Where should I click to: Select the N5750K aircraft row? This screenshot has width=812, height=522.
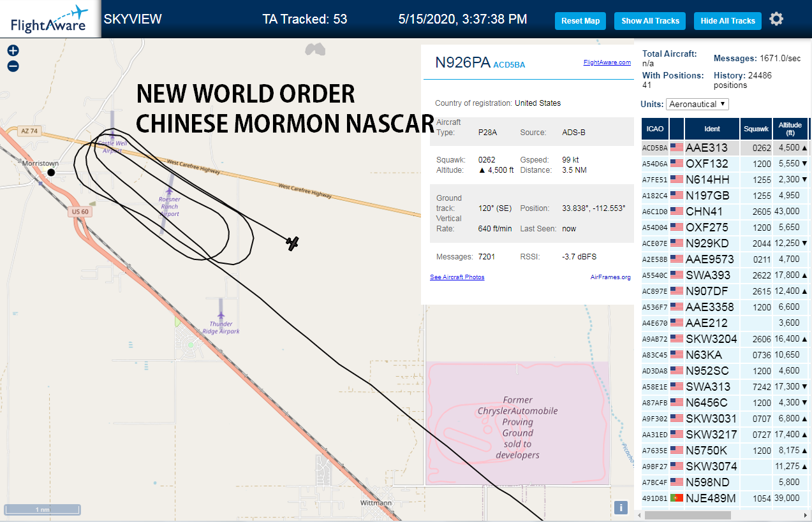coord(725,451)
